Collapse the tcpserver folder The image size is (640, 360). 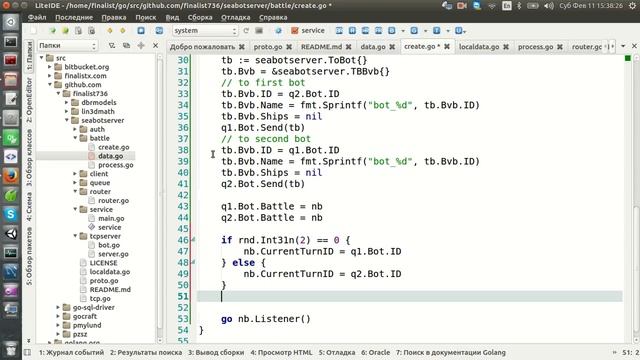click(75, 236)
